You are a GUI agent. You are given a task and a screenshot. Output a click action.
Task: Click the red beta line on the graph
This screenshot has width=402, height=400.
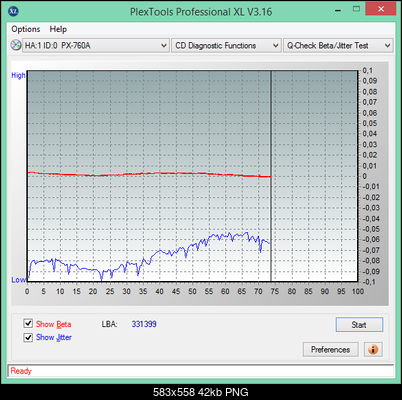point(150,173)
